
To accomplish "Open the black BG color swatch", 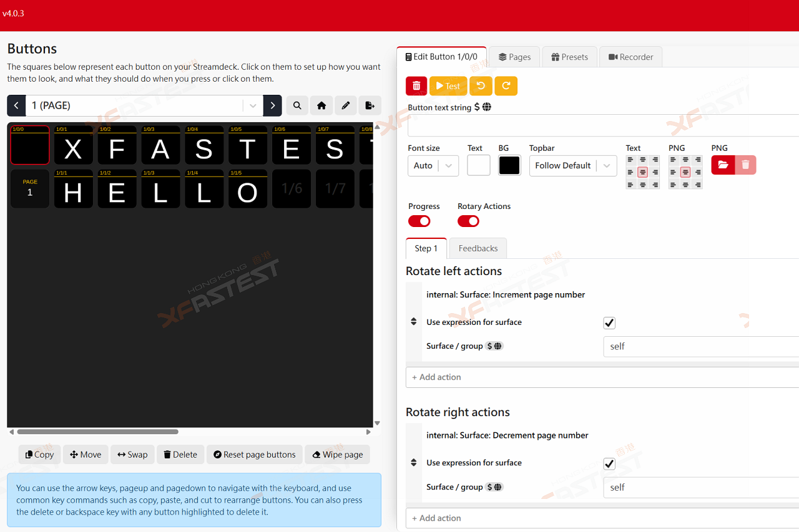I will tap(509, 165).
